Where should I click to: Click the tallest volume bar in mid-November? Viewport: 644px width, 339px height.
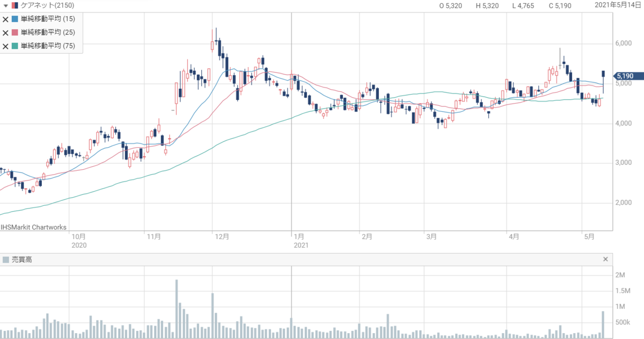[x=177, y=309]
